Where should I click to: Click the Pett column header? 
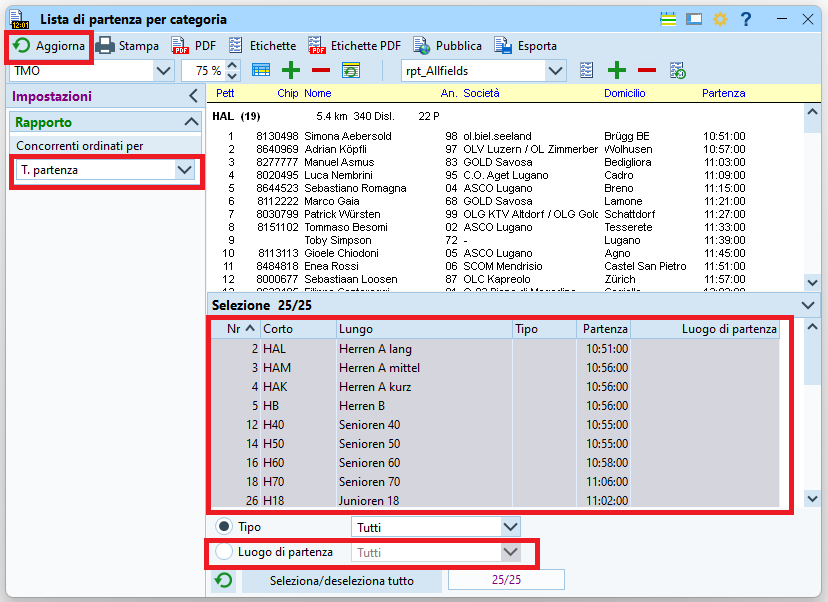tap(225, 93)
